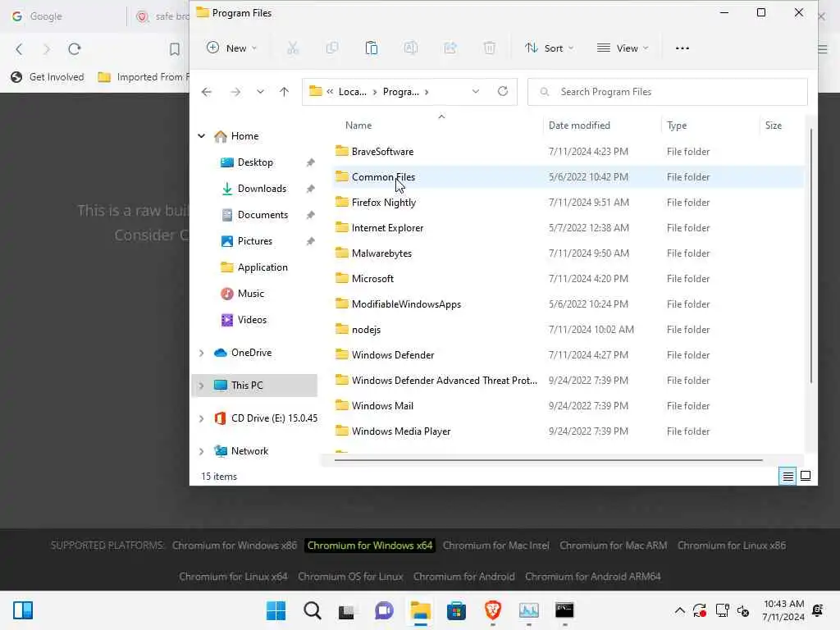Open Microsoft Store from taskbar
The image size is (840, 630).
tap(456, 610)
